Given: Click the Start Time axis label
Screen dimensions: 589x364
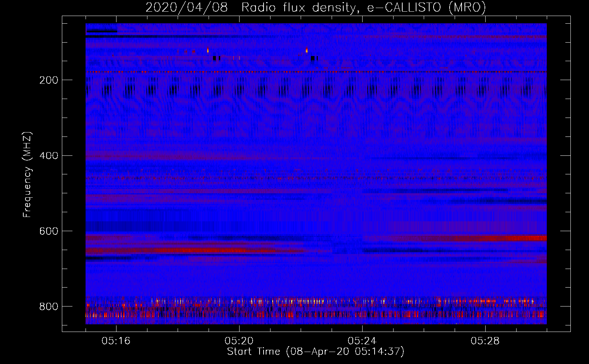Looking at the screenshot, I should (x=316, y=352).
